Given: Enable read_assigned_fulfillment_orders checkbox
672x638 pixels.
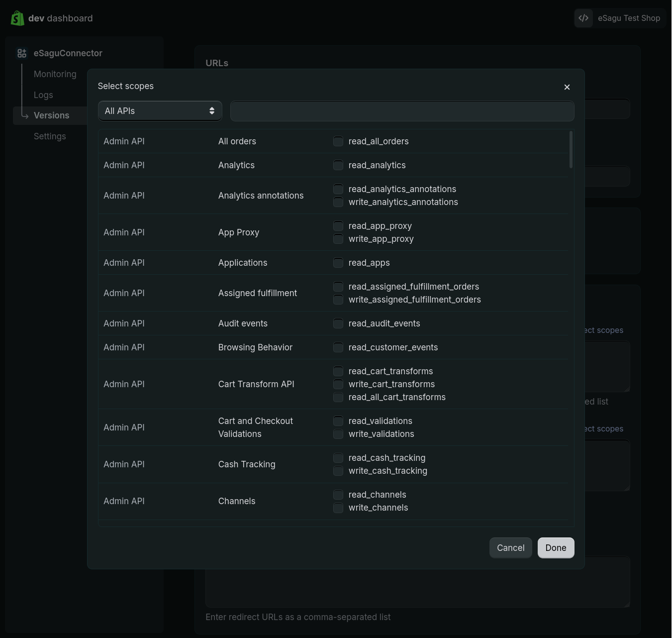Looking at the screenshot, I should click(x=338, y=287).
